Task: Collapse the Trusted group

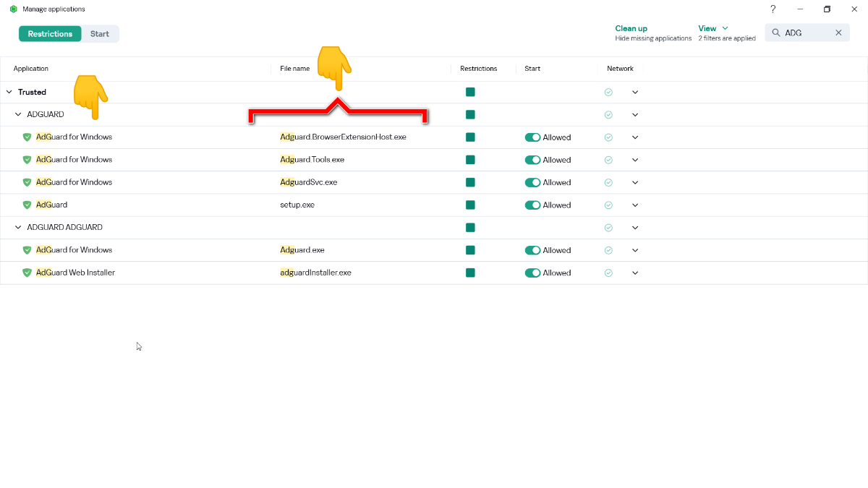Action: pyautogui.click(x=9, y=92)
